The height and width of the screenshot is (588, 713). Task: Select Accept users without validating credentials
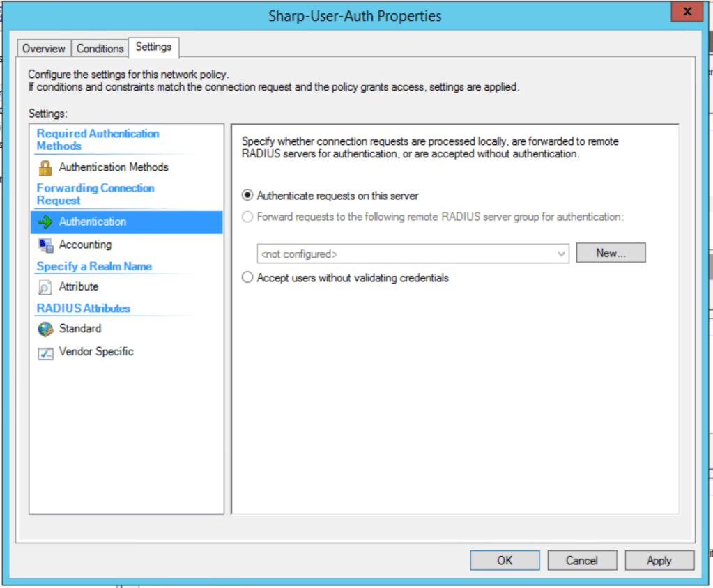(247, 278)
